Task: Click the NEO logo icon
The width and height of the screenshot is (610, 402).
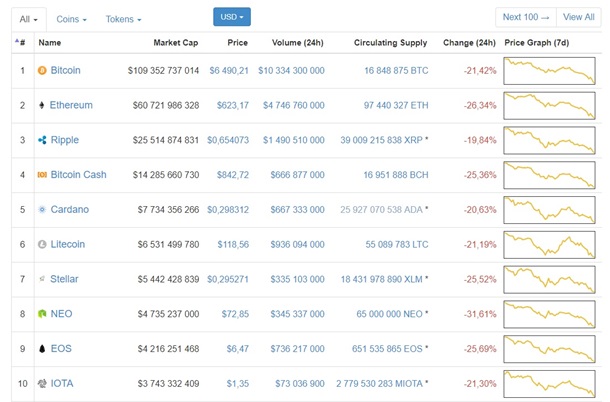Action: [x=42, y=314]
